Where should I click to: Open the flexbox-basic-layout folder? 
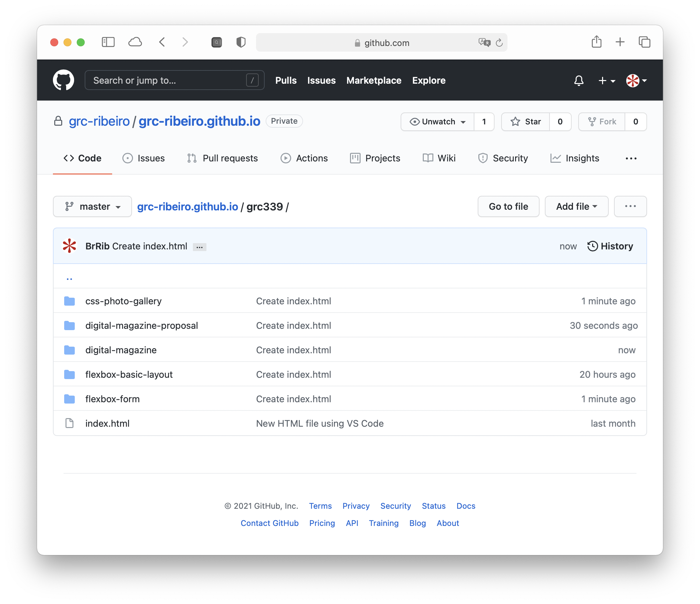(x=129, y=374)
